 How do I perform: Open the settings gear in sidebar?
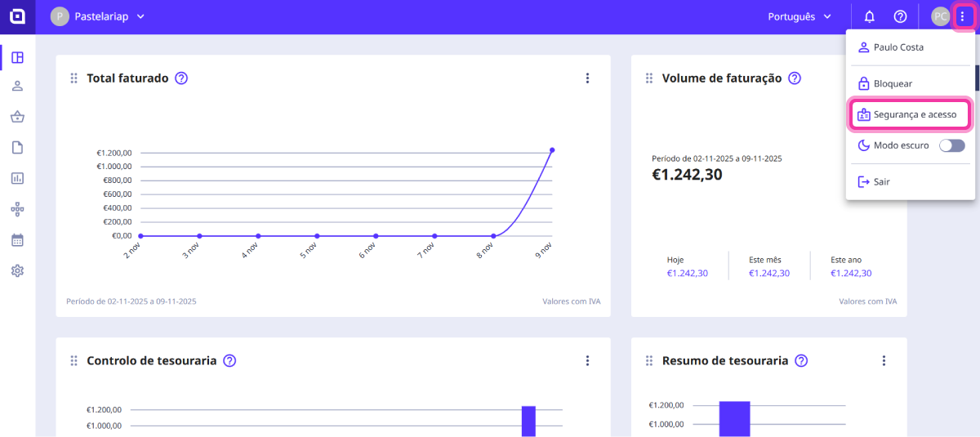tap(17, 270)
